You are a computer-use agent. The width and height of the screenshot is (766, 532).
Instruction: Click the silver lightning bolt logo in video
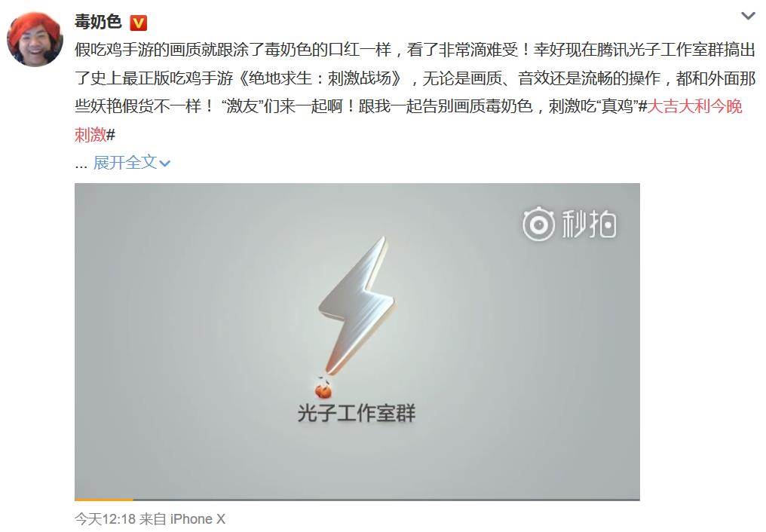(x=357, y=305)
